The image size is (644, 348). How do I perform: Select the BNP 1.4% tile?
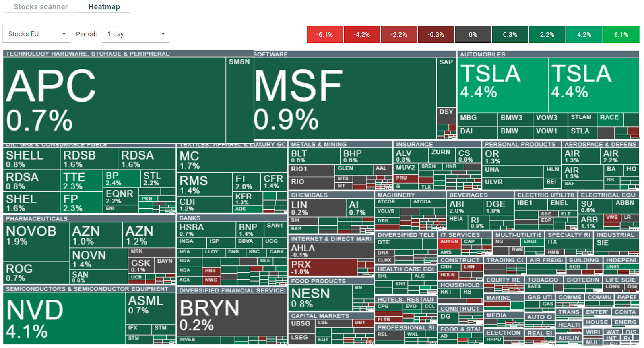click(x=250, y=230)
